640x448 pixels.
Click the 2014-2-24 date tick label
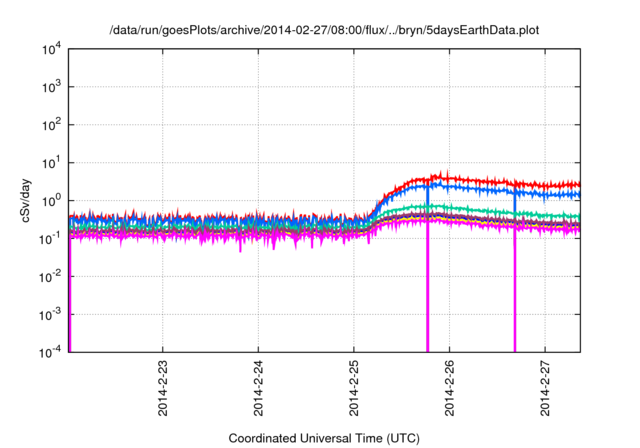point(258,388)
